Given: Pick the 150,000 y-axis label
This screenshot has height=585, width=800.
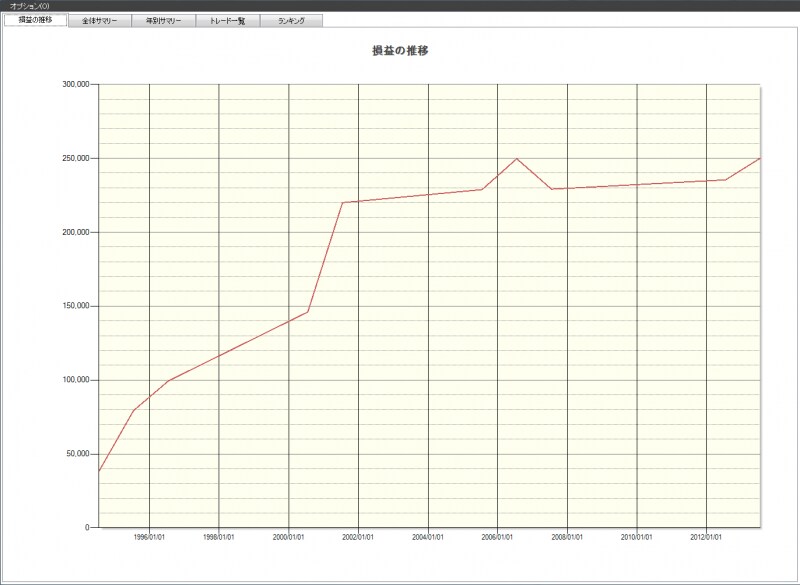Looking at the screenshot, I should [x=76, y=306].
